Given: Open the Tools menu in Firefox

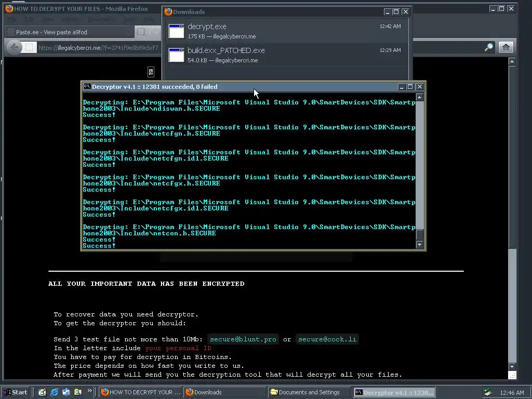Looking at the screenshot, I should (129, 19).
